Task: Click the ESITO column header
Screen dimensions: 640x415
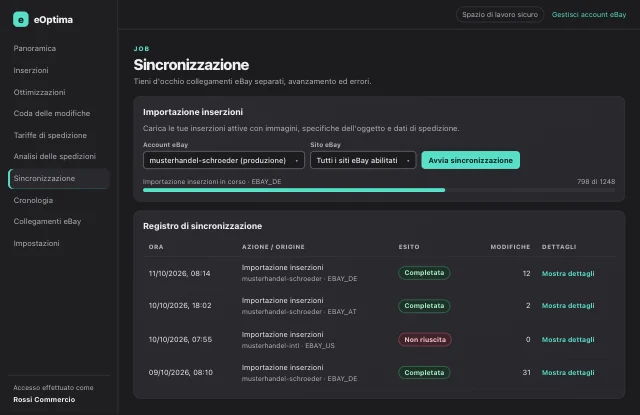Action: 409,247
